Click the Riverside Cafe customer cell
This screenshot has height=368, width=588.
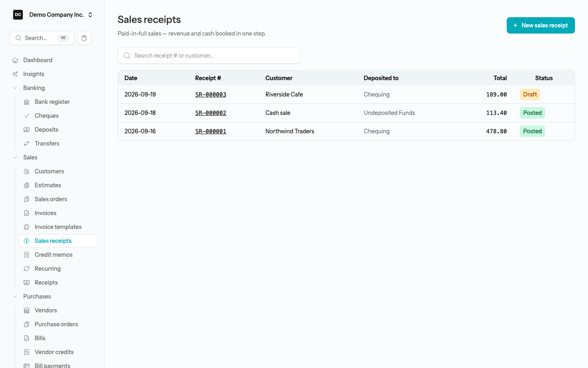pos(284,94)
